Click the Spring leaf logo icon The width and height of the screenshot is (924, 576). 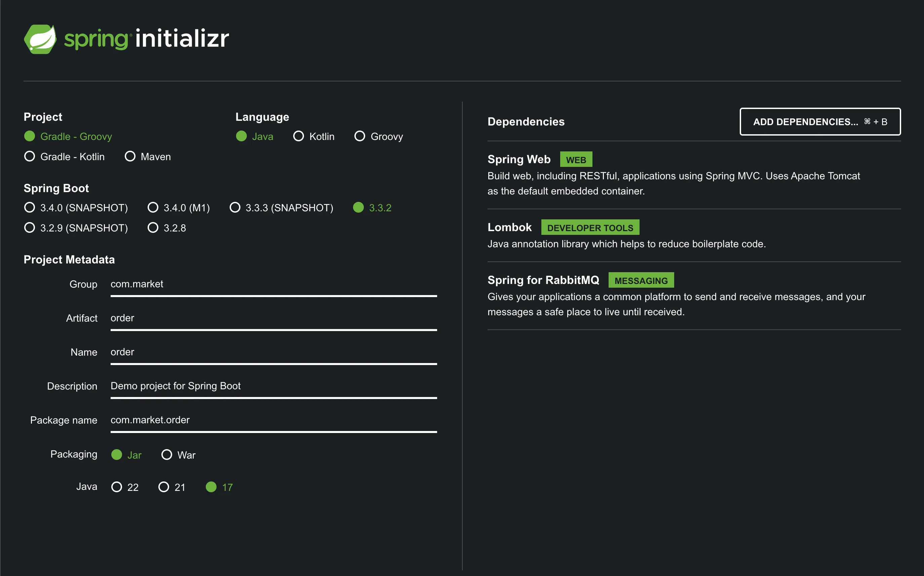40,39
